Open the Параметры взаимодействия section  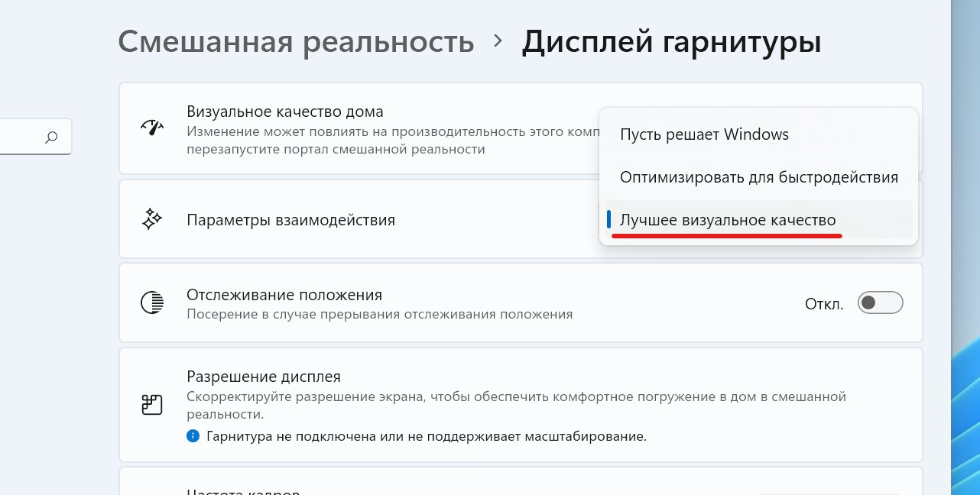tap(290, 220)
